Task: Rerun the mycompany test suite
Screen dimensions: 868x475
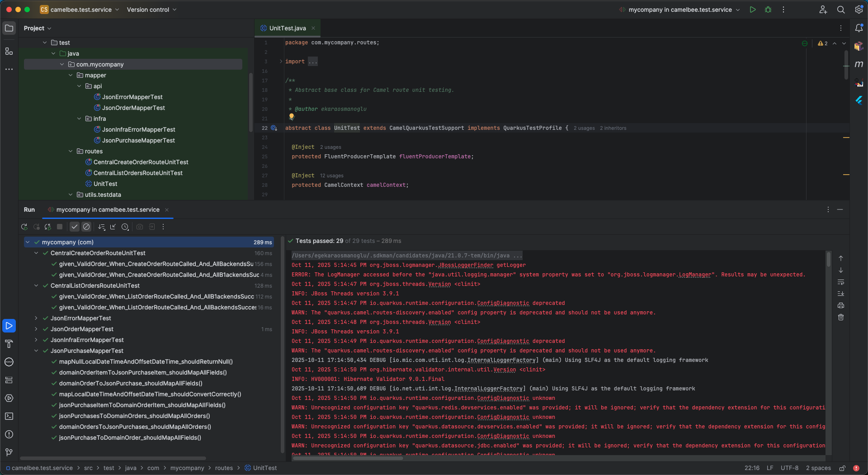Action: [x=24, y=227]
